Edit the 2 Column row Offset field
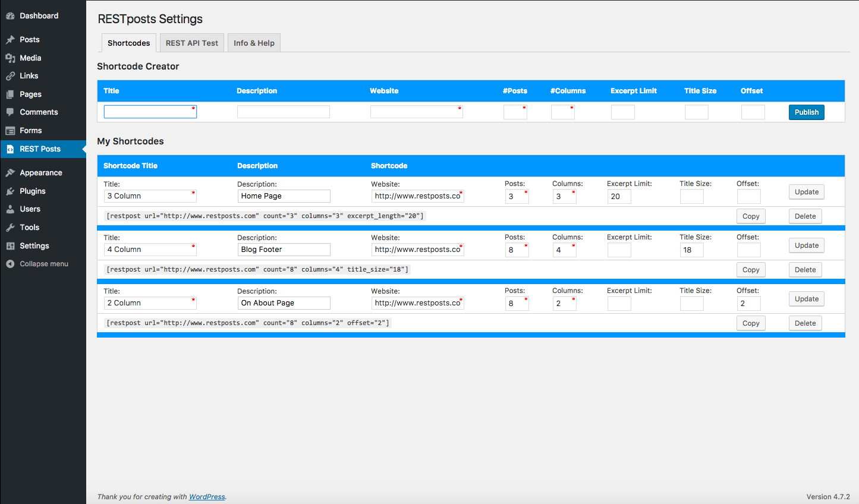Screen dimensions: 859x504 click(749, 304)
